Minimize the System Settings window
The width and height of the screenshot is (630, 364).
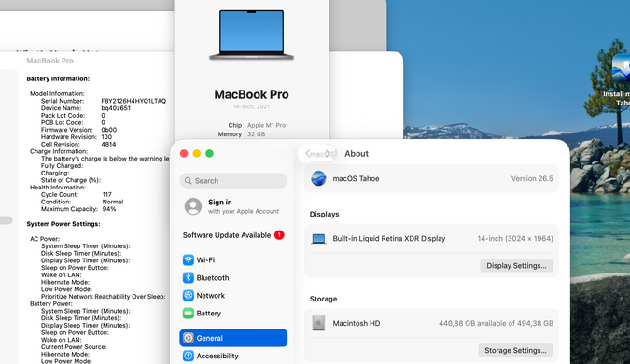pos(197,153)
